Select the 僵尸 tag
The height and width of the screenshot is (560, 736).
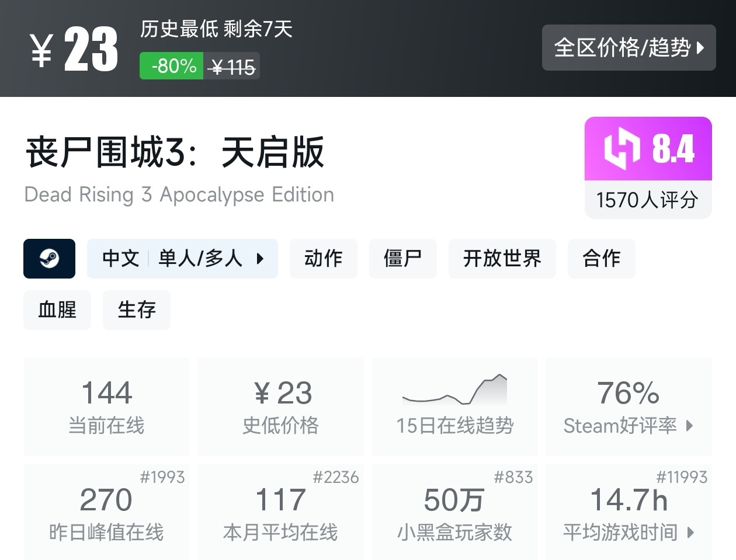403,258
